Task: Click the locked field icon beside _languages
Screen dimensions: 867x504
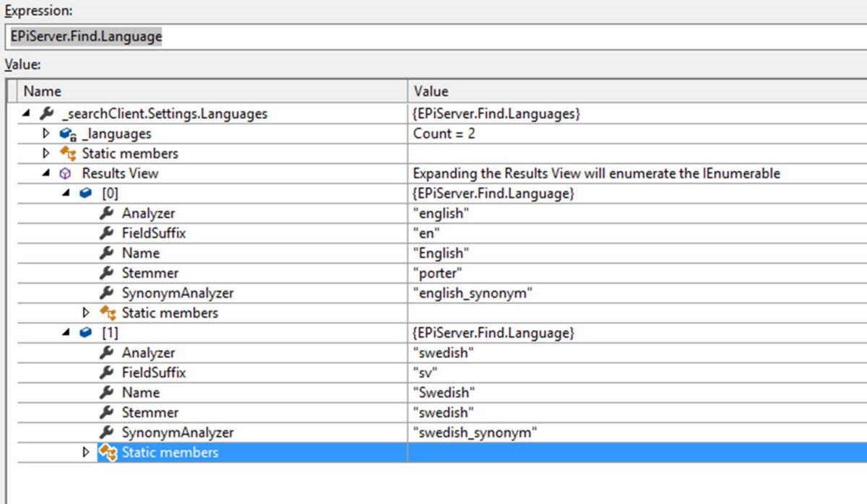Action: (x=68, y=134)
